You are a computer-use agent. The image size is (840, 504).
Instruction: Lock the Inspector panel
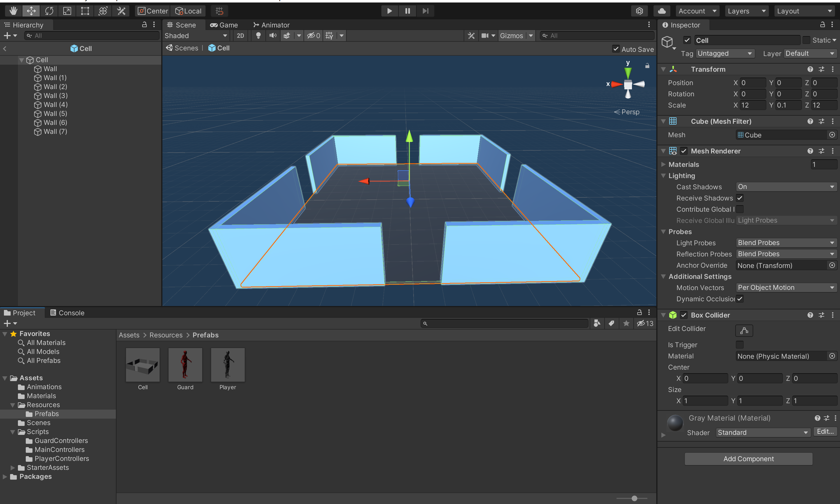coord(822,24)
